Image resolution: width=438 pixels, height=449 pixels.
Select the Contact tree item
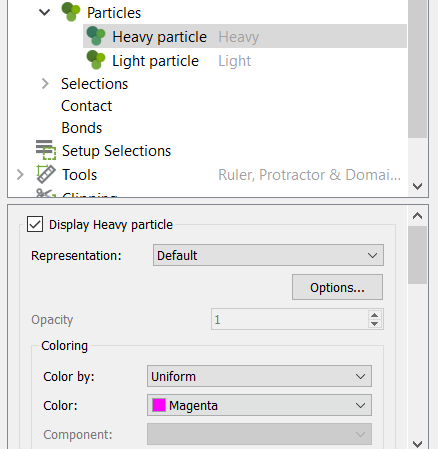point(87,106)
